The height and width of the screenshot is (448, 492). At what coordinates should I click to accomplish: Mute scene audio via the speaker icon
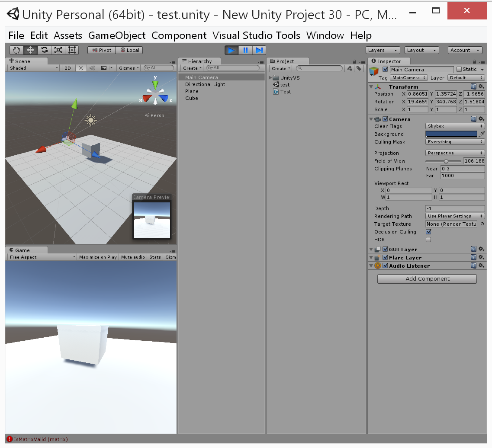(x=91, y=68)
